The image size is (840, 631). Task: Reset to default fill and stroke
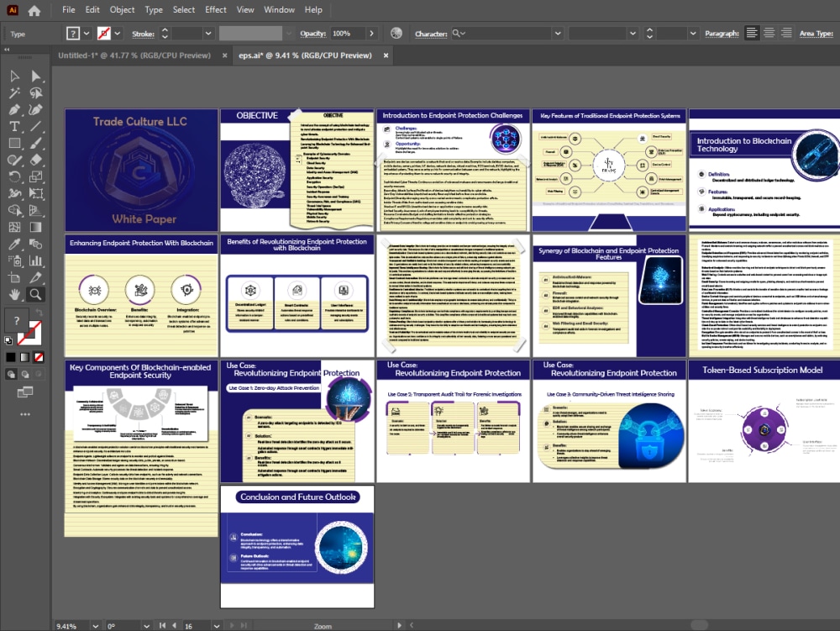pyautogui.click(x=8, y=340)
